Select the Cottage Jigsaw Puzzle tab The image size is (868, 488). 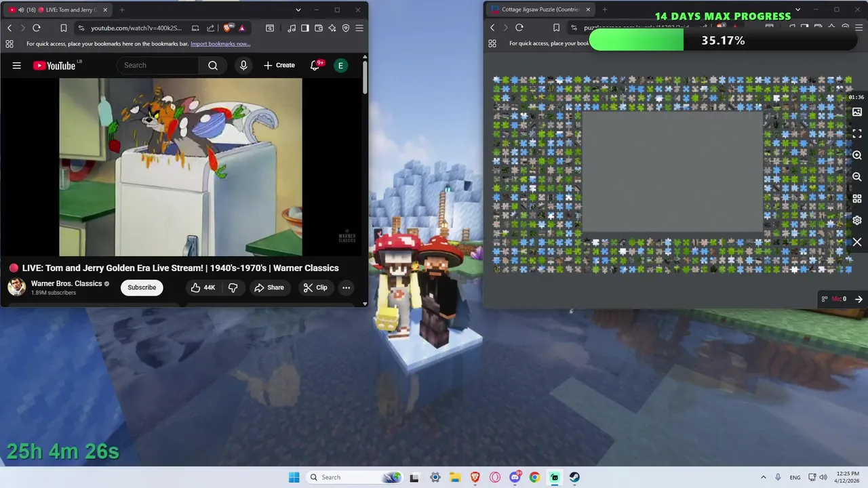tap(541, 10)
